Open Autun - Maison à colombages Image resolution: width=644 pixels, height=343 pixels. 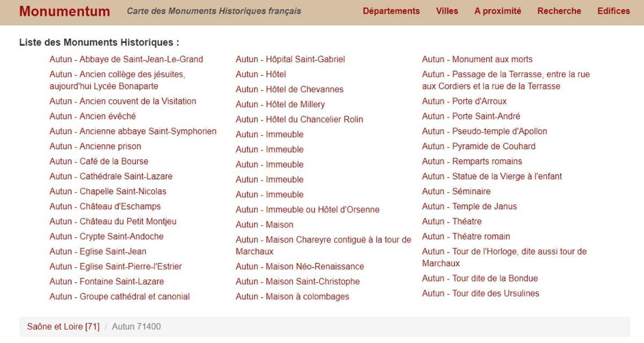pyautogui.click(x=292, y=296)
